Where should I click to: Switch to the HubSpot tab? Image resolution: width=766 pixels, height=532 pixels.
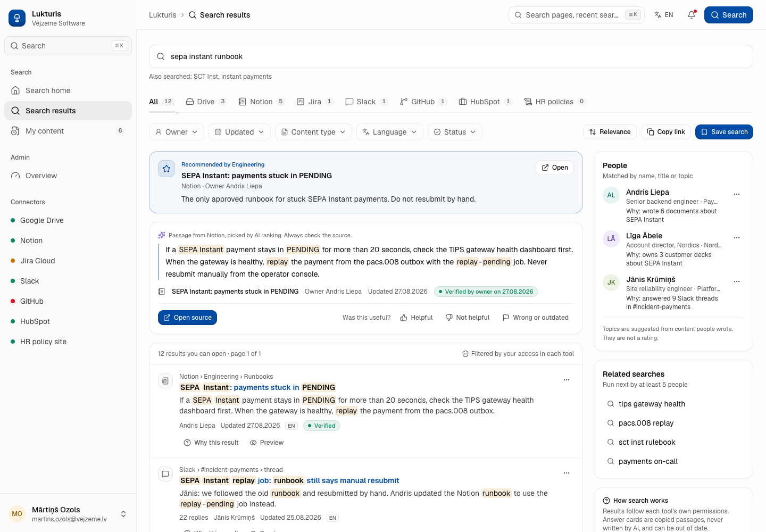(485, 102)
